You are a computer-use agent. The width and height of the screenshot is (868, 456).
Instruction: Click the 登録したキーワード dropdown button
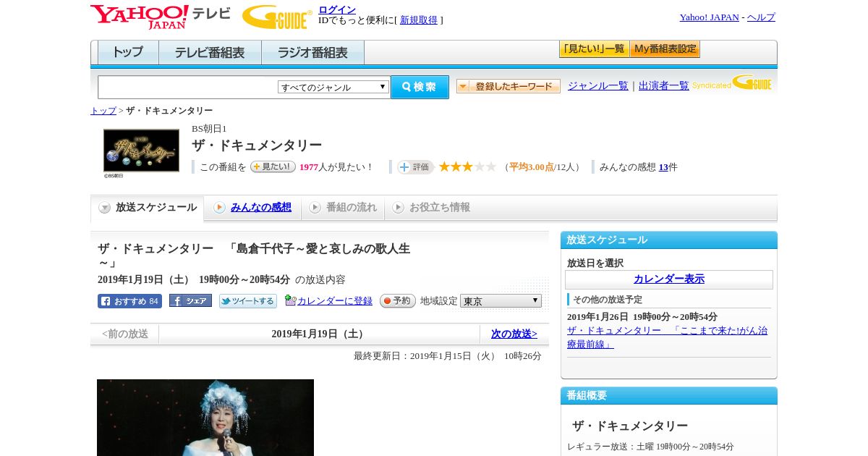pos(509,86)
